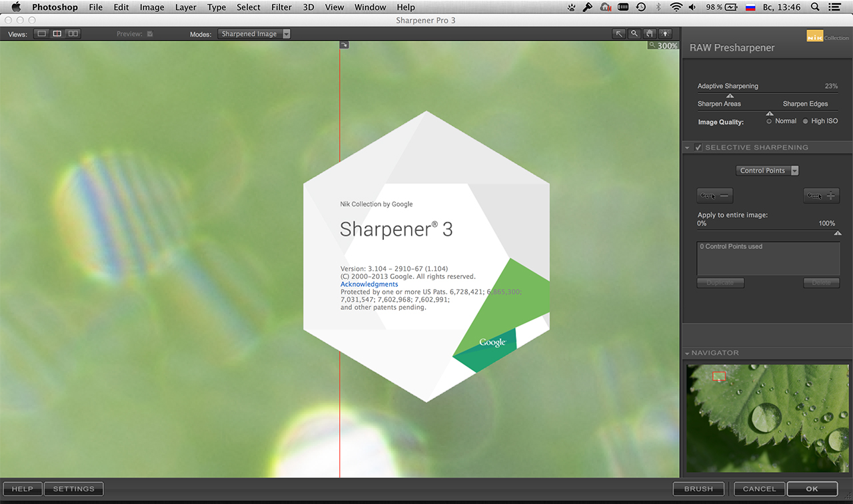
Task: Open the Acknowledgments link
Action: click(369, 284)
